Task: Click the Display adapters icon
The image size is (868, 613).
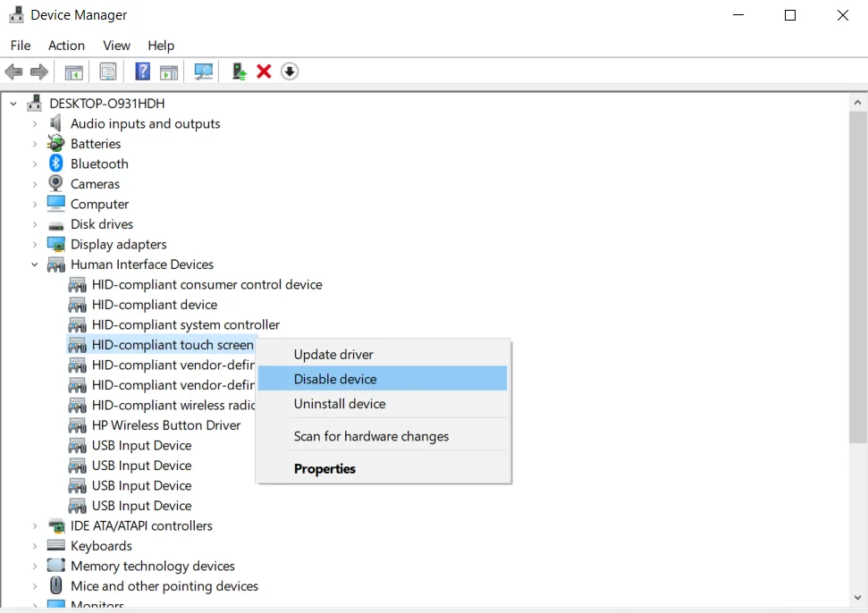Action: [x=56, y=244]
